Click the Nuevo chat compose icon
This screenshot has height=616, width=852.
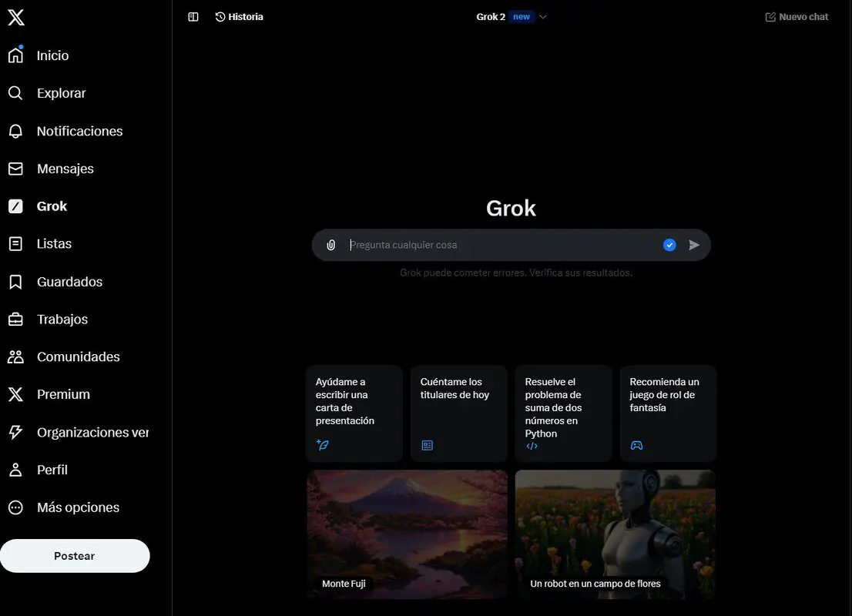(x=770, y=17)
